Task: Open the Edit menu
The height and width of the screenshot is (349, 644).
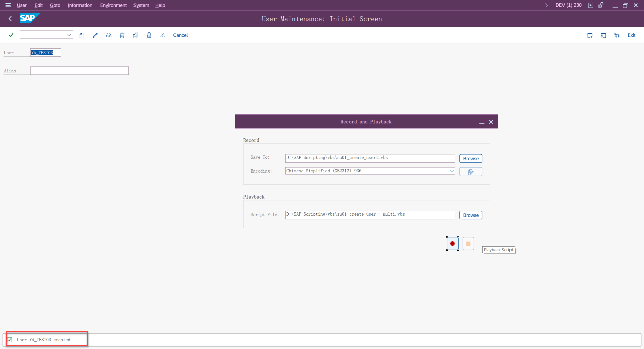Action: click(x=38, y=5)
